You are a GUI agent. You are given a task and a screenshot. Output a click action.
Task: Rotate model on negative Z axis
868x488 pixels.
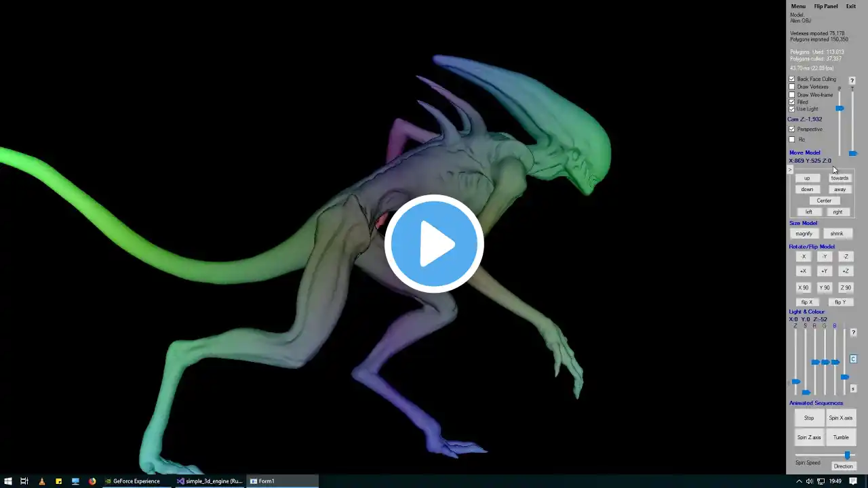(846, 257)
